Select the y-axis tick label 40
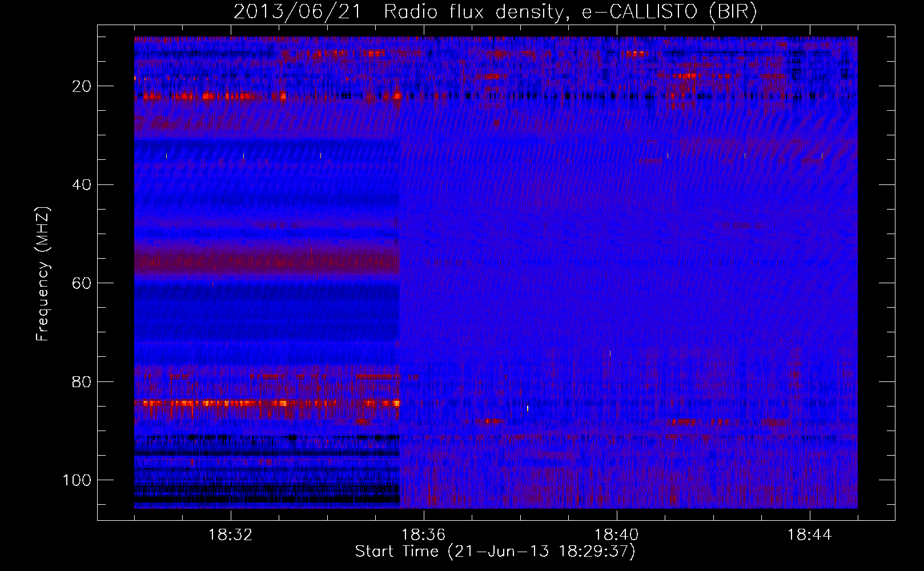Screen dimensions: 924x571 (x=82, y=184)
